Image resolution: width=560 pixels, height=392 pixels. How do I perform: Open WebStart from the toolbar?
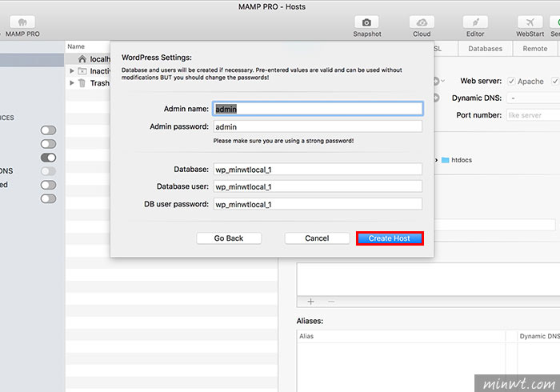point(530,22)
